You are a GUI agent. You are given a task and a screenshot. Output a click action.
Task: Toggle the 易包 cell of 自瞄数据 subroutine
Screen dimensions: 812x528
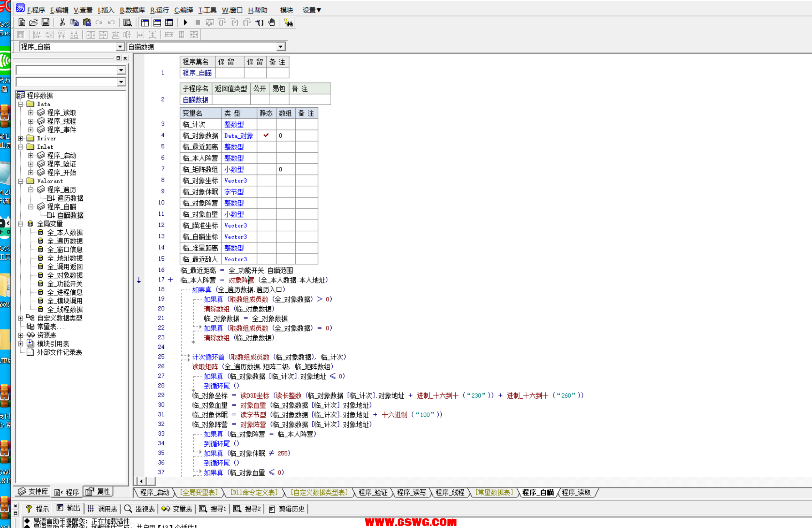tap(279, 99)
